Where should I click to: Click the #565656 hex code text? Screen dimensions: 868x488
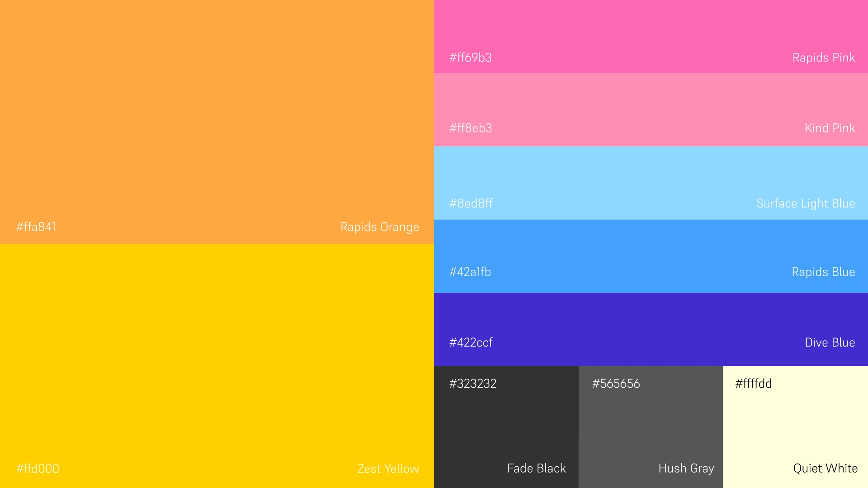point(616,384)
